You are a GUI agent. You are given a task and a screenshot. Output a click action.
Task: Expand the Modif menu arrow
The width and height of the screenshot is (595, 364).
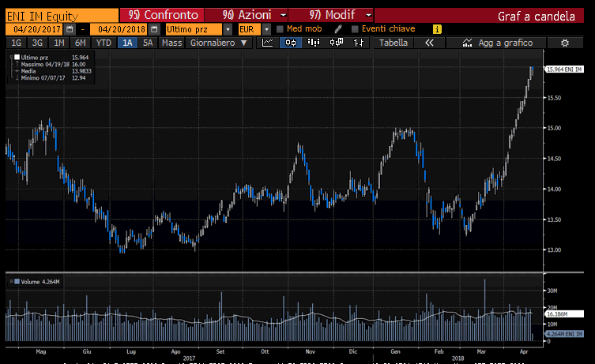[368, 15]
